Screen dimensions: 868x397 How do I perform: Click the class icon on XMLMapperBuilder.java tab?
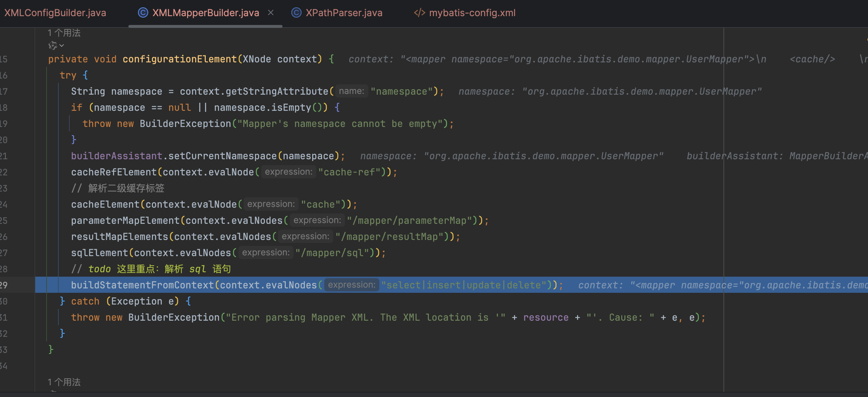click(x=143, y=13)
